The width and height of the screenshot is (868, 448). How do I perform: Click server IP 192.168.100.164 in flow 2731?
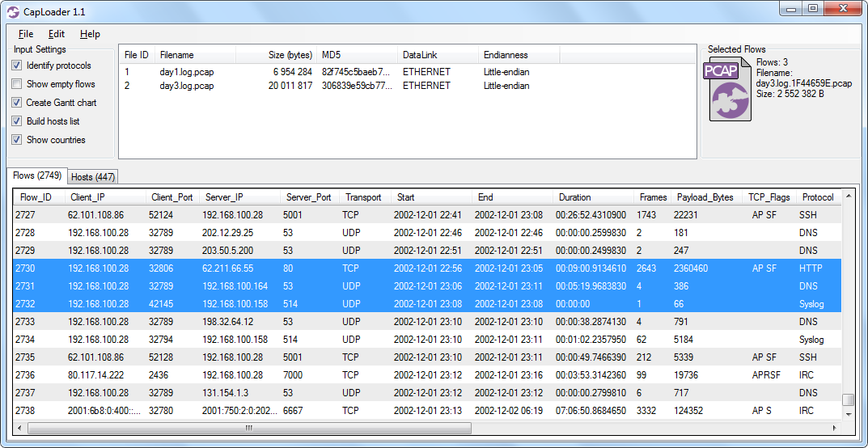coord(236,286)
